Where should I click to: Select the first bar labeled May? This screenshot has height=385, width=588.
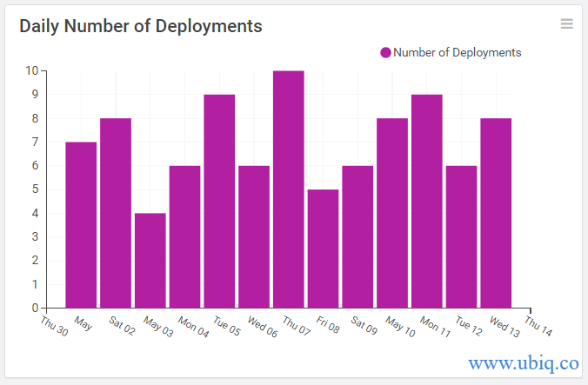click(x=81, y=225)
